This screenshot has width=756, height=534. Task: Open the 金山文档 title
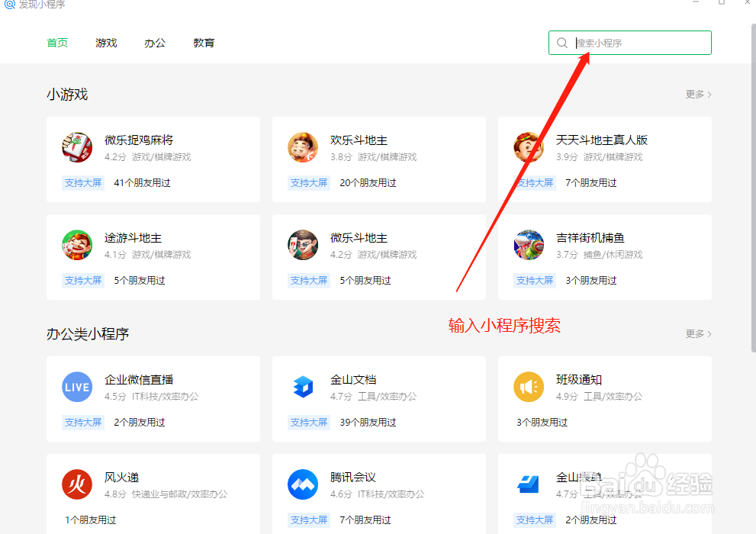[x=353, y=380]
